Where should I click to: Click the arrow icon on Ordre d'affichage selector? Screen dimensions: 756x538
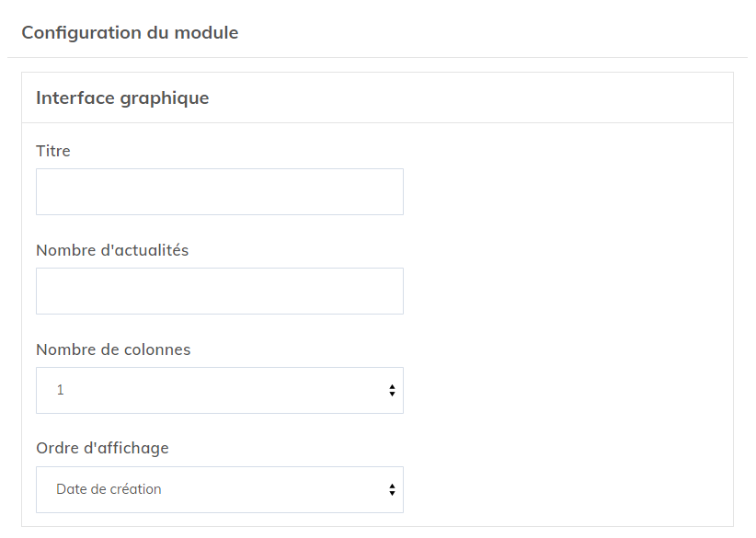[x=392, y=489]
